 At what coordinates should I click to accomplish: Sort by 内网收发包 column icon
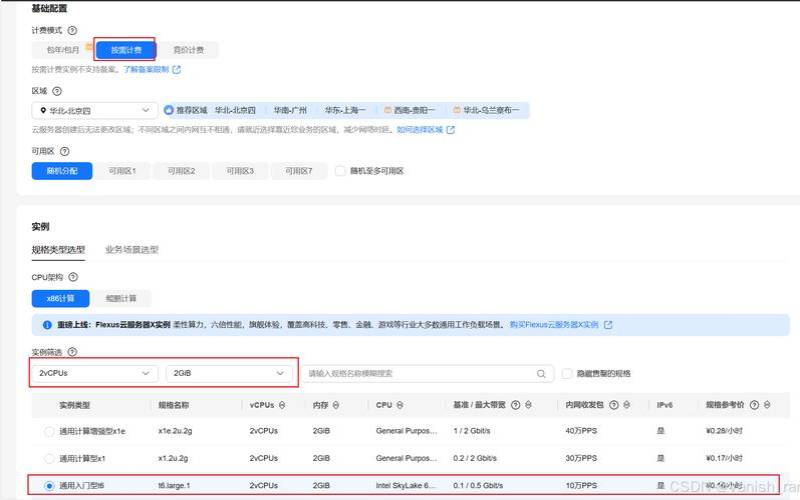click(x=627, y=405)
